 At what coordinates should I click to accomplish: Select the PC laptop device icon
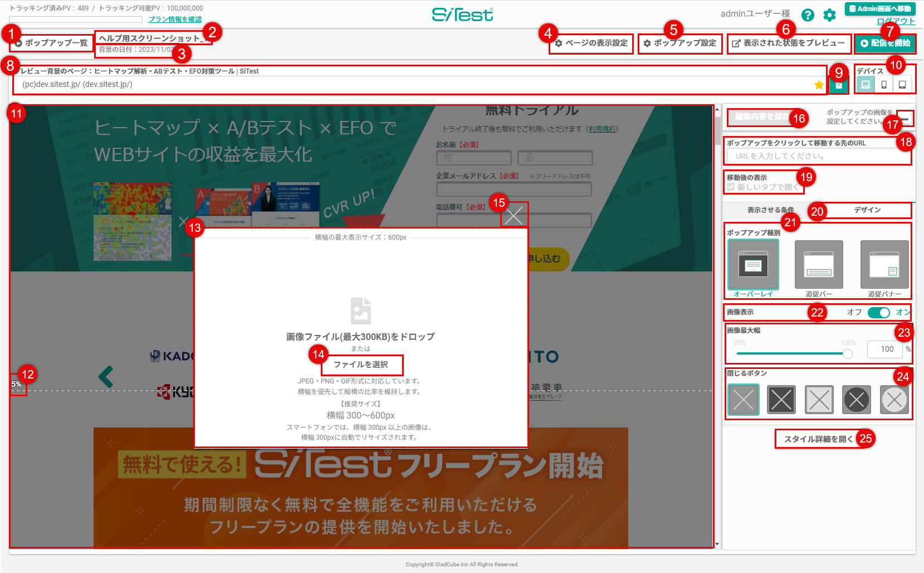[x=866, y=85]
